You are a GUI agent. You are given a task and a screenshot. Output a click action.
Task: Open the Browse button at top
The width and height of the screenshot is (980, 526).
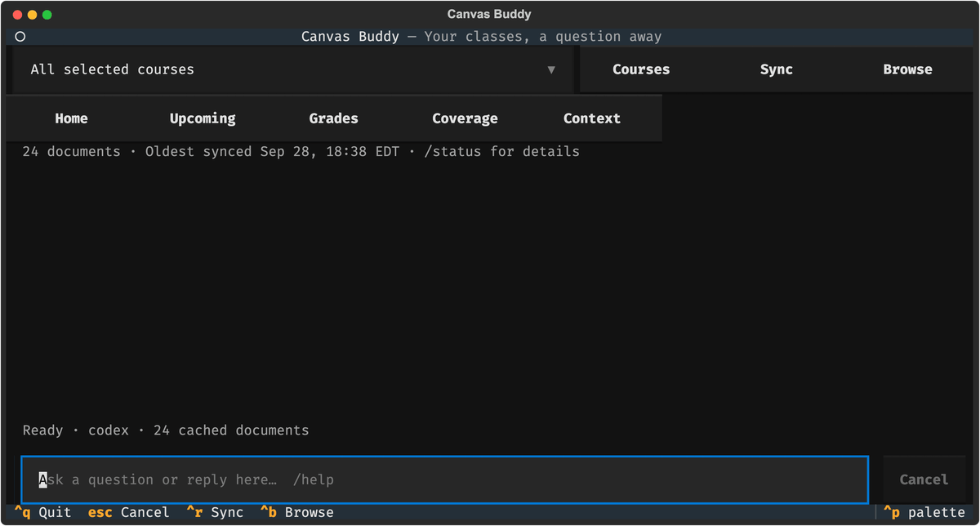tap(907, 70)
